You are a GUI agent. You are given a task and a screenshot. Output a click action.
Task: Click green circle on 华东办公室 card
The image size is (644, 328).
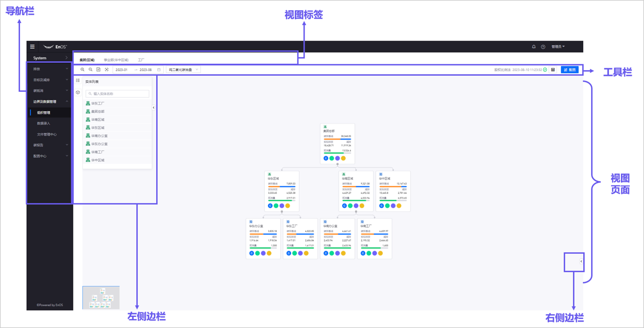(x=258, y=253)
